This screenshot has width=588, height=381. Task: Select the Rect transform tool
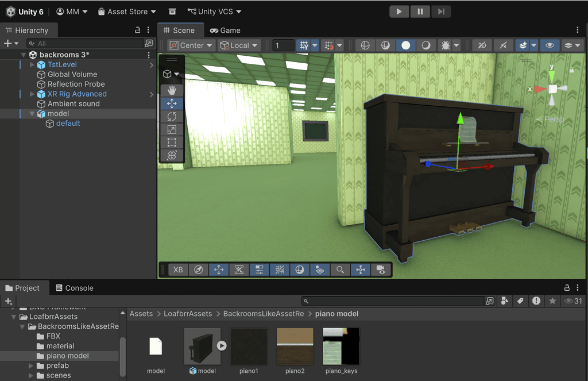point(172,143)
